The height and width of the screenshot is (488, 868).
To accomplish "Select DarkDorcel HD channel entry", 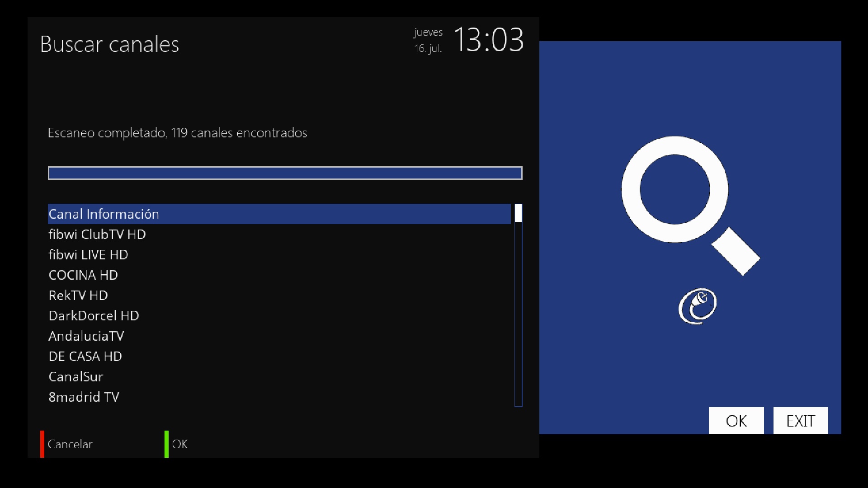I will (279, 315).
